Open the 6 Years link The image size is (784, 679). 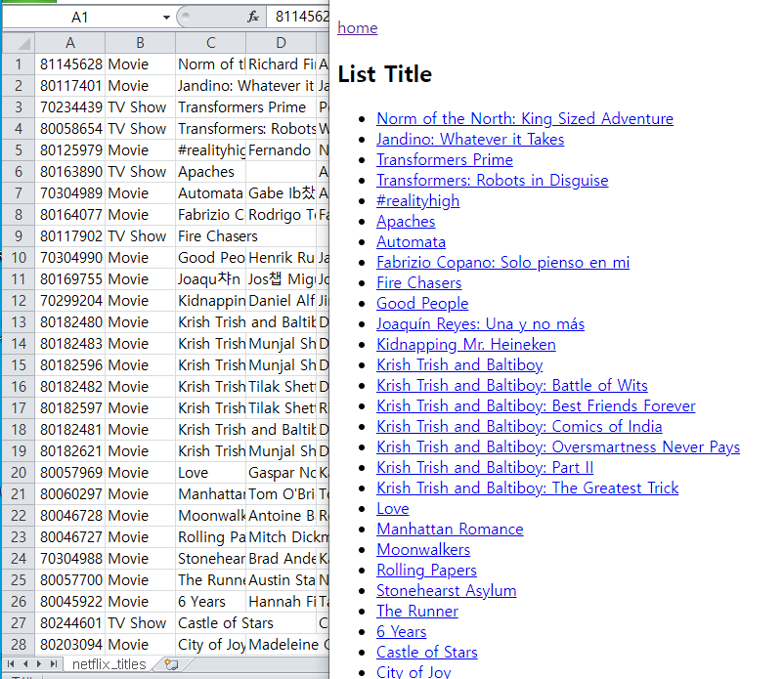point(402,631)
